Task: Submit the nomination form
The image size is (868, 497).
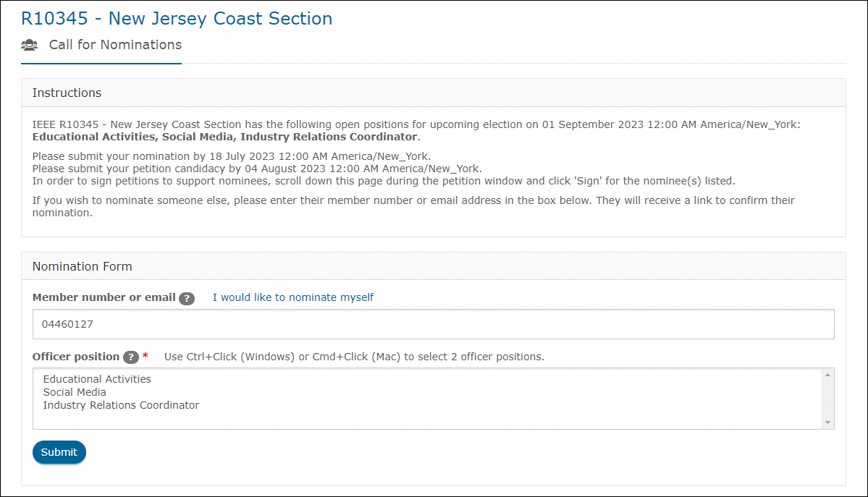Action: click(59, 452)
